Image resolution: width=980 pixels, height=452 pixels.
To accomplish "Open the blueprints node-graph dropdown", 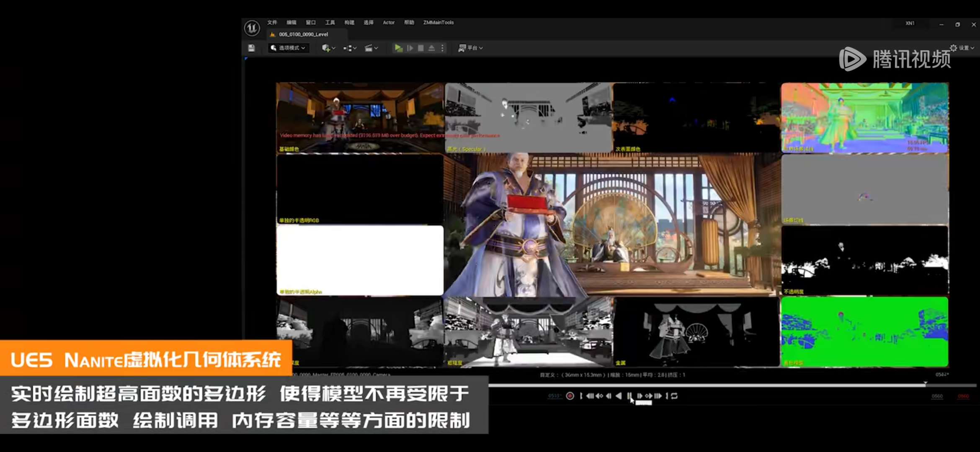I will click(x=350, y=48).
